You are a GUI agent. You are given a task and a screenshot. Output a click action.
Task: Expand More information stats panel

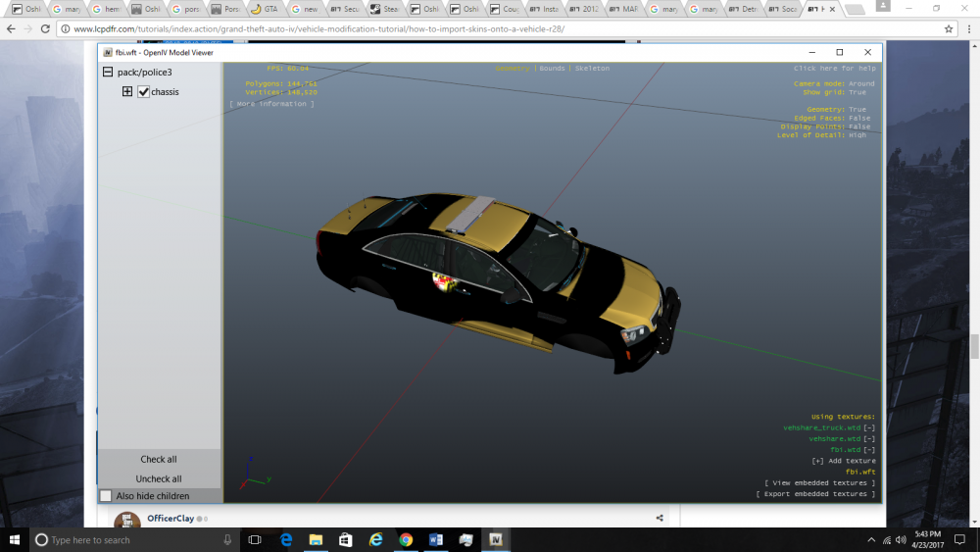click(x=271, y=103)
